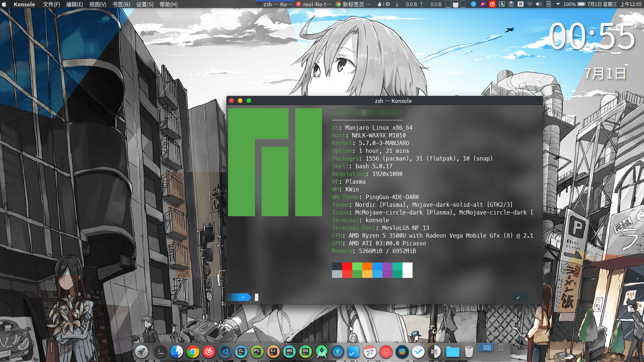Open NetEase Music dock icon
The image size is (644, 362).
[209, 352]
